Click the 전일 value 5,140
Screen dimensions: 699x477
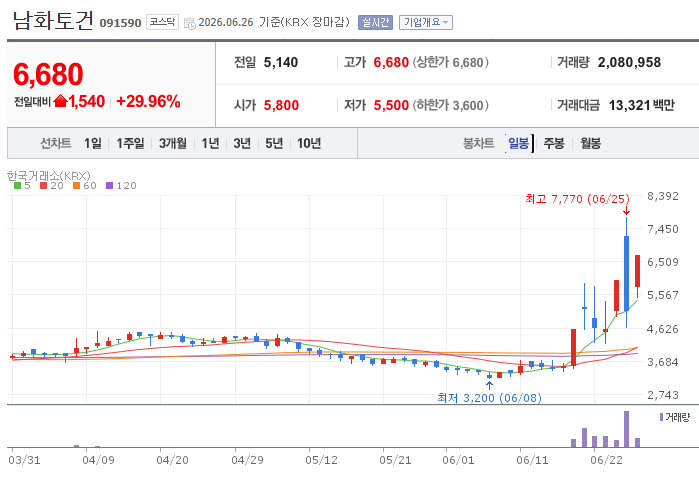(281, 62)
